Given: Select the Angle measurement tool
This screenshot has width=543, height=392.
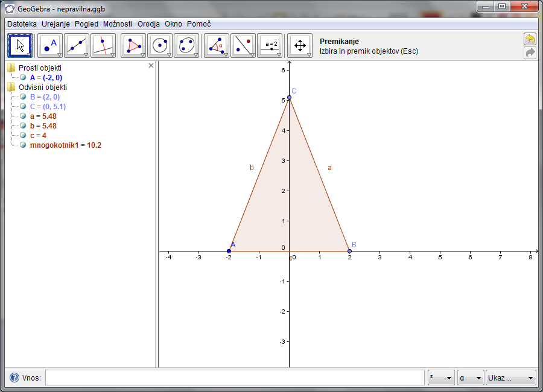Looking at the screenshot, I should [x=217, y=45].
